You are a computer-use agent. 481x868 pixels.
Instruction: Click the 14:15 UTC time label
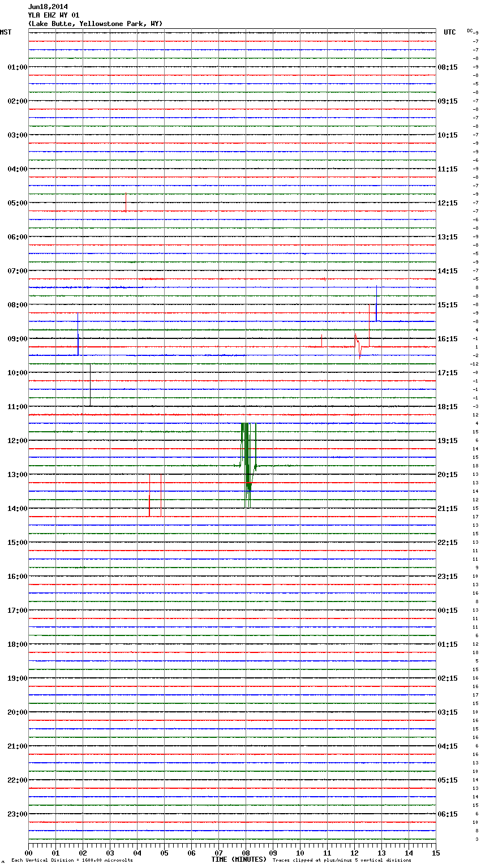pyautogui.click(x=448, y=271)
